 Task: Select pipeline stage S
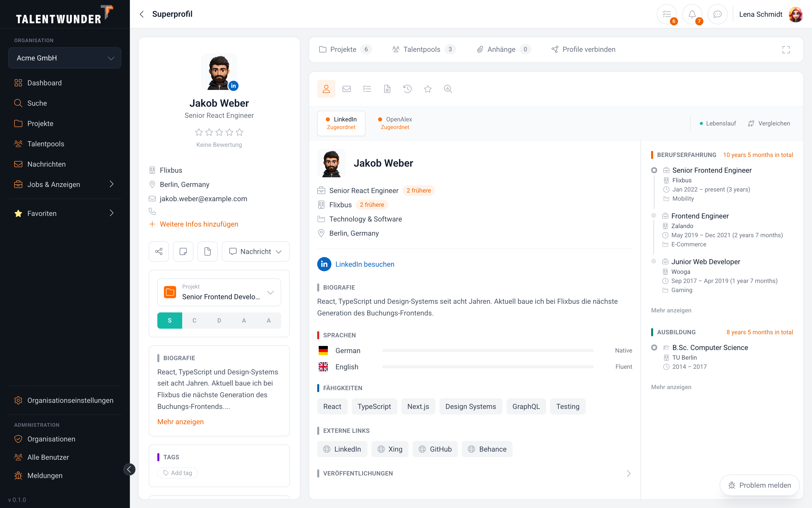pos(170,321)
